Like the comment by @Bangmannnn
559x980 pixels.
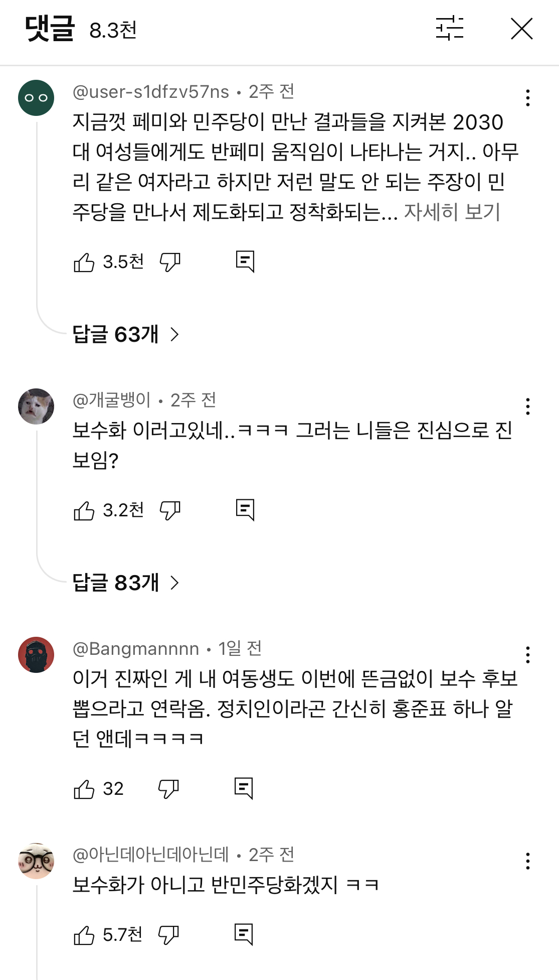84,789
